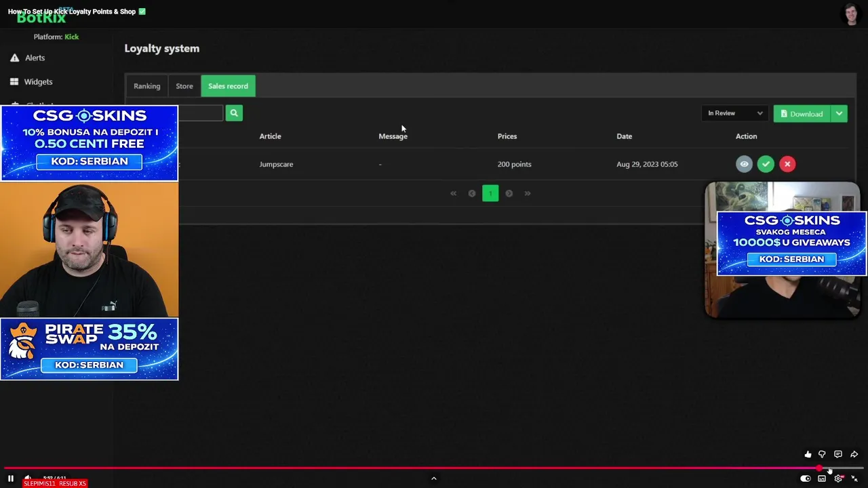Click the Jumpscare article cell

(x=276, y=164)
